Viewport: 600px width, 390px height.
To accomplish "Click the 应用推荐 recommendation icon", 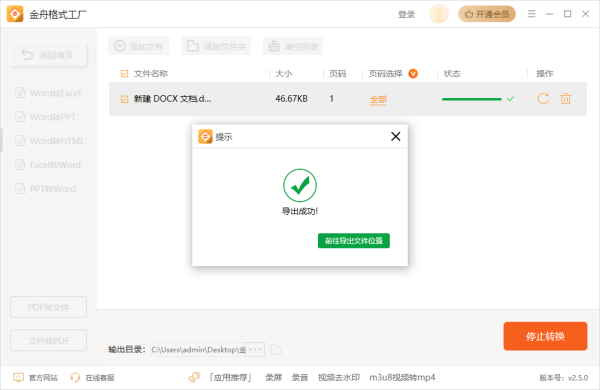I will pos(194,377).
